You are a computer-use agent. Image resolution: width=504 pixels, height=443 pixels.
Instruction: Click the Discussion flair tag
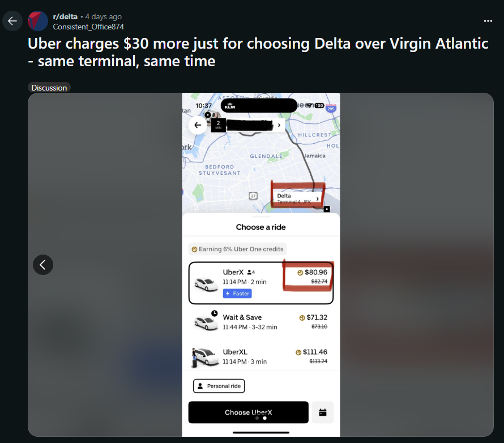(49, 88)
